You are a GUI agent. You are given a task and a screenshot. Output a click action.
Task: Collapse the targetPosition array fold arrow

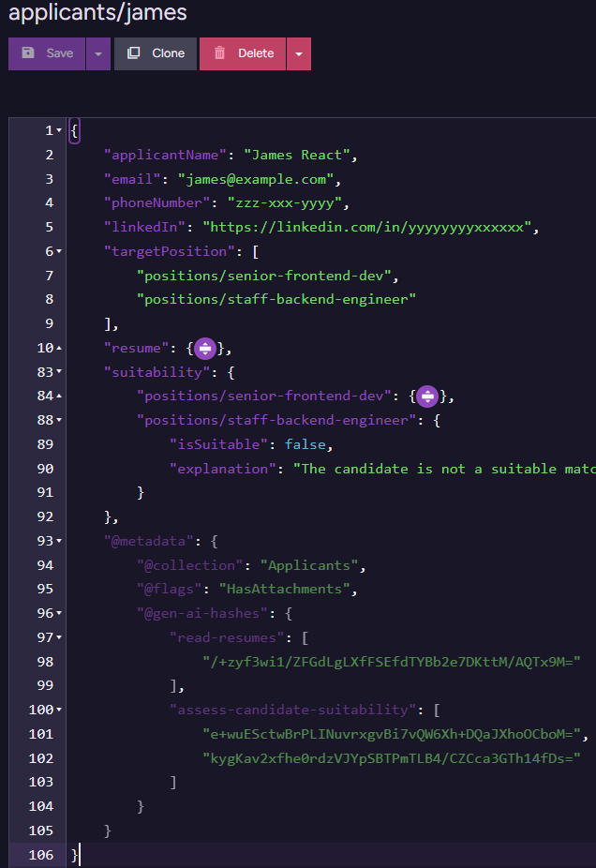(x=59, y=251)
